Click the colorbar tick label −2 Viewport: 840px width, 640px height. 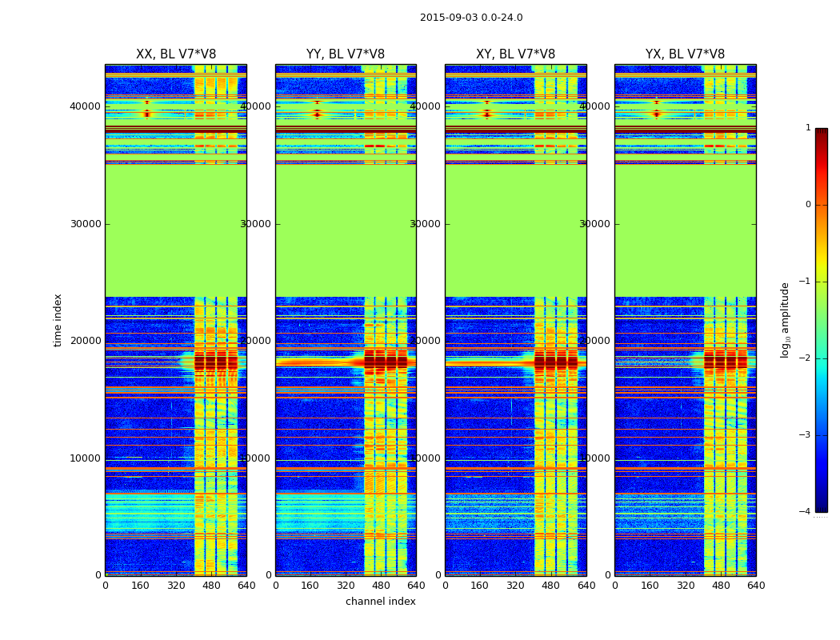(805, 358)
